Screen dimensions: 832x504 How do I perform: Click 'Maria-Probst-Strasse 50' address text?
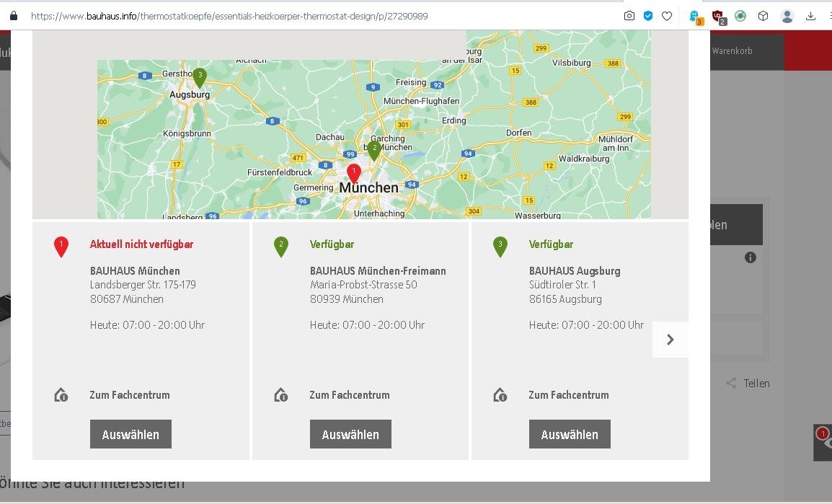(363, 284)
